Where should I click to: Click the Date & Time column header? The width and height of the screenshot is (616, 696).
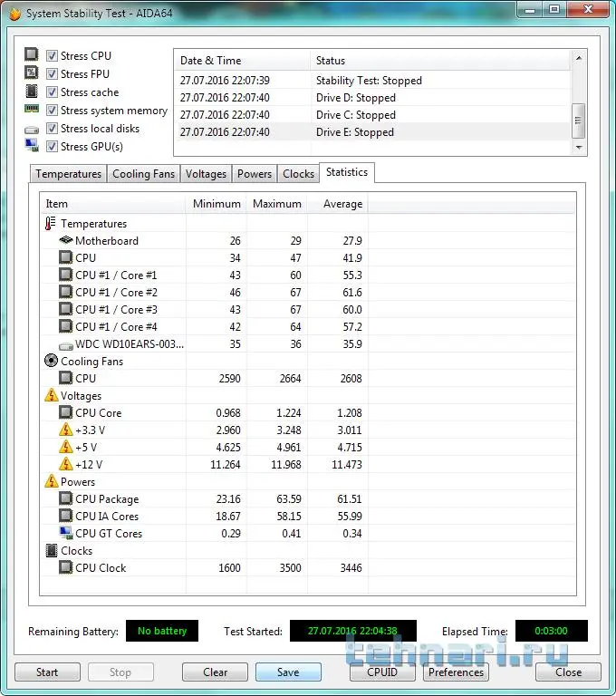point(242,61)
